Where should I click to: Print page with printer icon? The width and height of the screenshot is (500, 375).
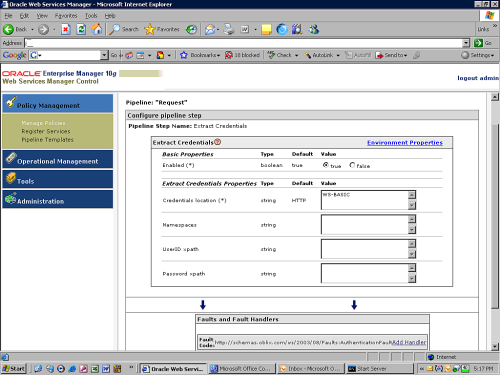[229, 29]
